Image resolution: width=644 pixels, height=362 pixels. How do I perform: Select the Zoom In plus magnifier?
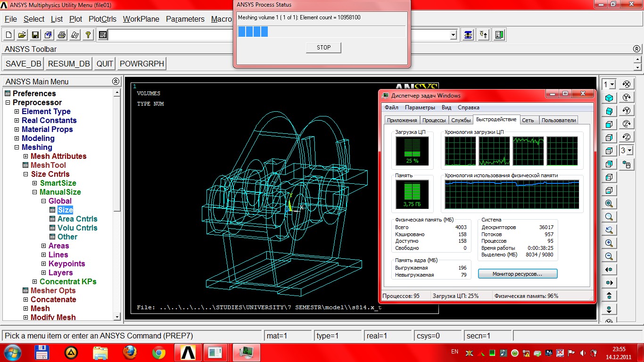609,243
